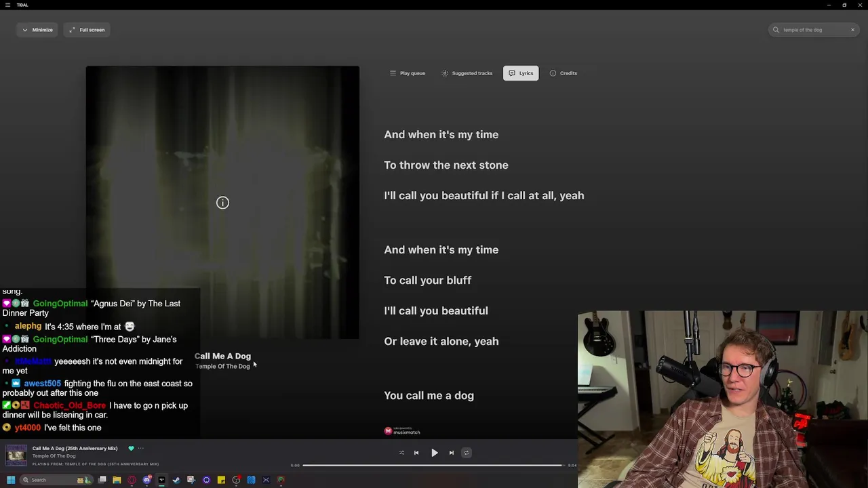The width and height of the screenshot is (868, 488).
Task: Open the Windows Start menu
Action: click(10, 480)
